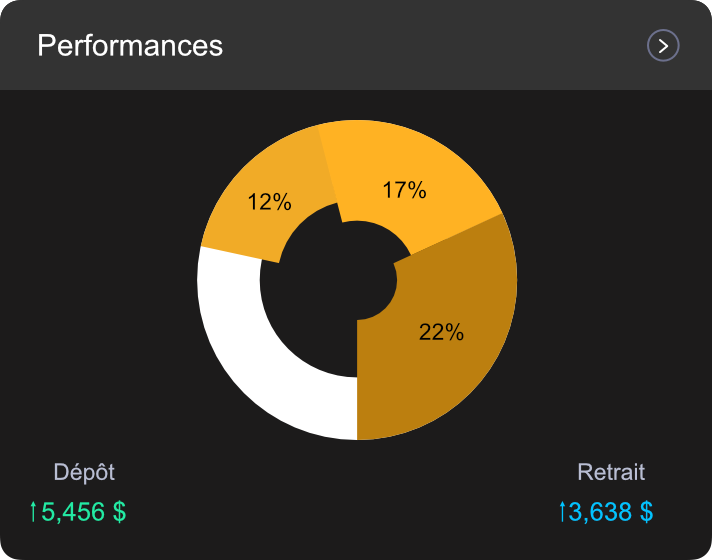The width and height of the screenshot is (712, 560).
Task: Click the Retrait label
Action: click(x=611, y=472)
